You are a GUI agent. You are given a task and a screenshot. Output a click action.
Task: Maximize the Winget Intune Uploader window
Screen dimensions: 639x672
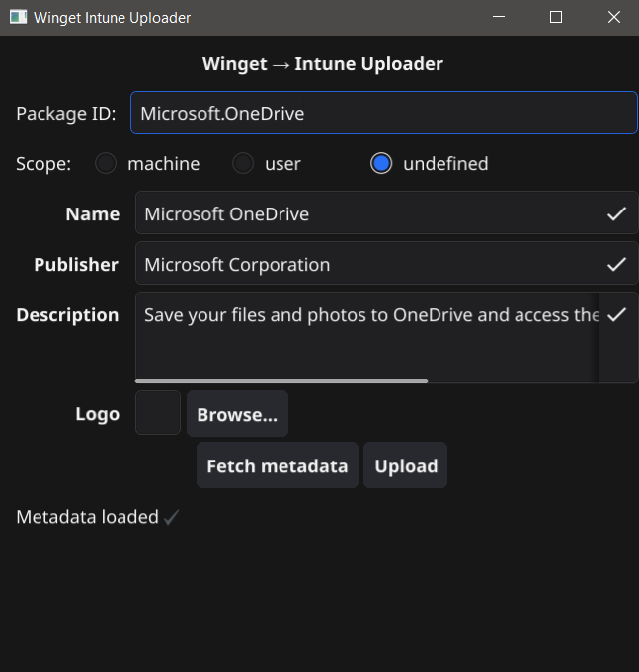(556, 17)
